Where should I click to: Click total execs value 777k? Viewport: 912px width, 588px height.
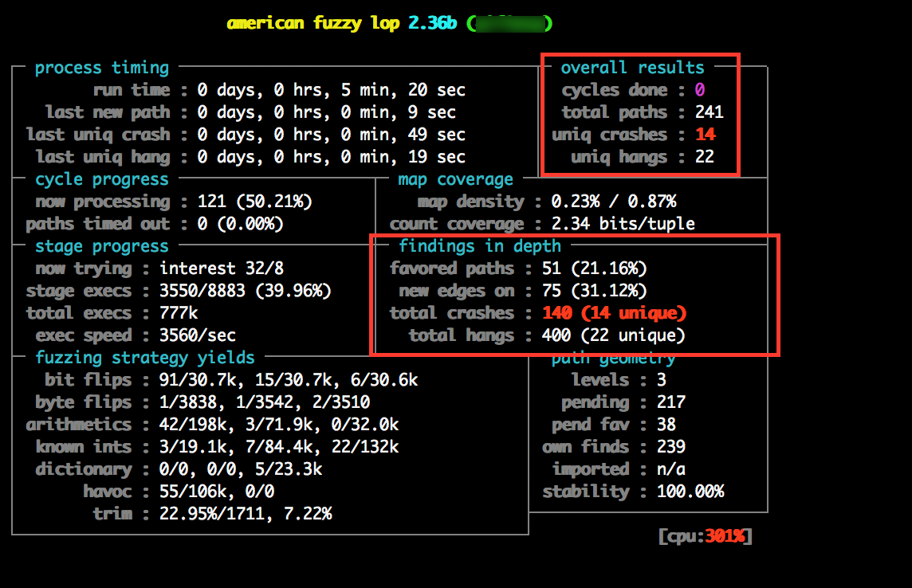click(179, 313)
